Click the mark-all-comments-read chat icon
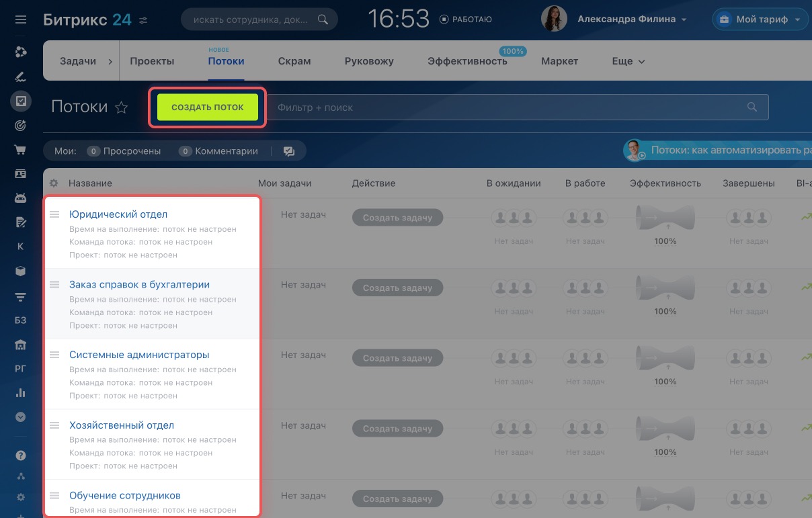The width and height of the screenshot is (812, 518). (x=289, y=152)
